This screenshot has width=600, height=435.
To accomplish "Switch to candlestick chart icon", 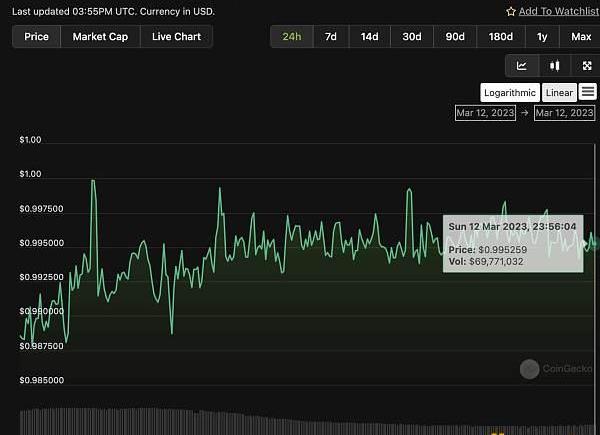I will tap(554, 66).
